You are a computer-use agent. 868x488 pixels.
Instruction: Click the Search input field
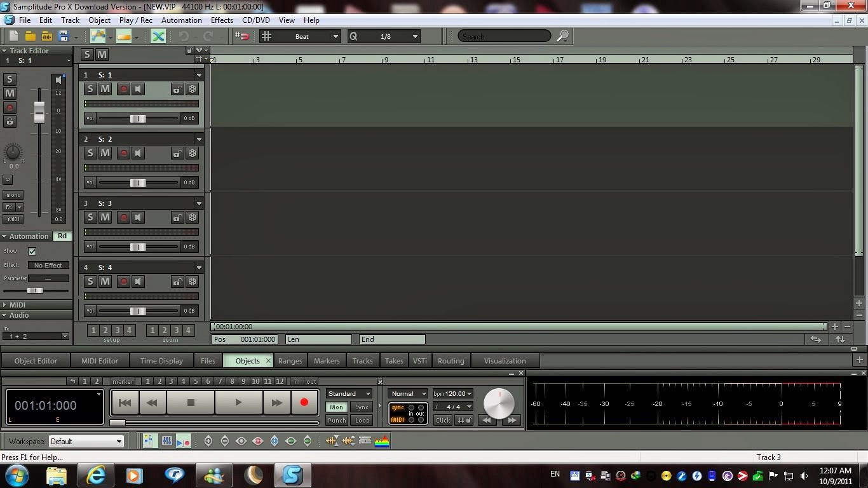[505, 36]
